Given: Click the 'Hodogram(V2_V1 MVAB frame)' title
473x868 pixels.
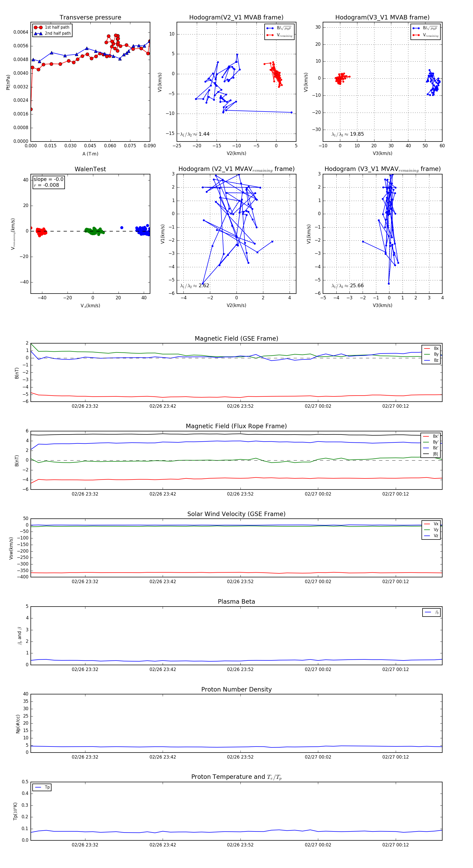Looking at the screenshot, I should (236, 17).
